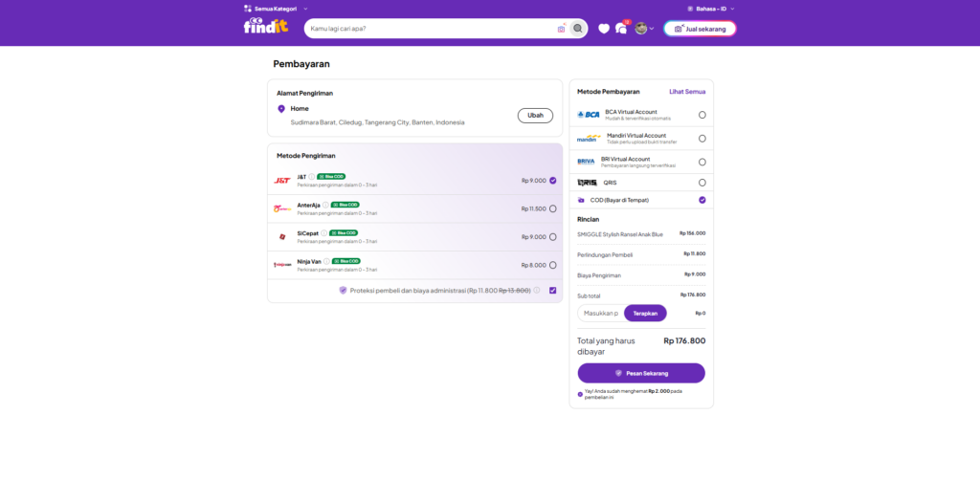Click the Pesan Sekarang button

(641, 373)
